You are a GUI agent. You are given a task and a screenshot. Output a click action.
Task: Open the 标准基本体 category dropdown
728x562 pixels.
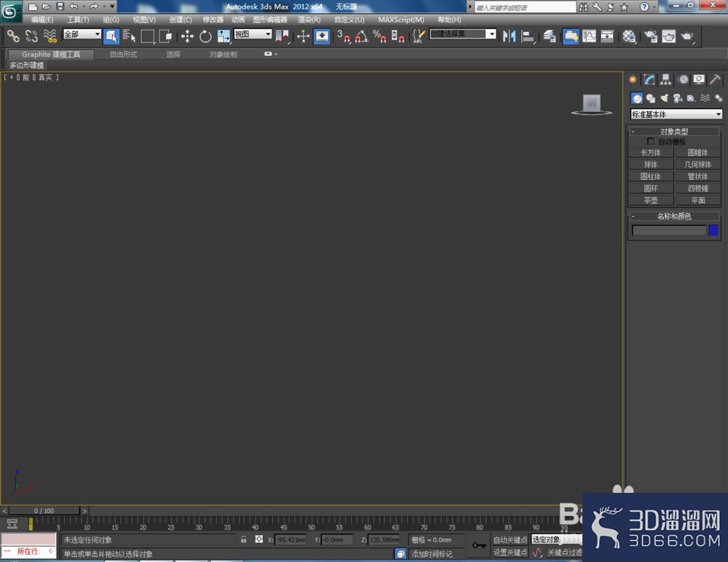coord(676,114)
